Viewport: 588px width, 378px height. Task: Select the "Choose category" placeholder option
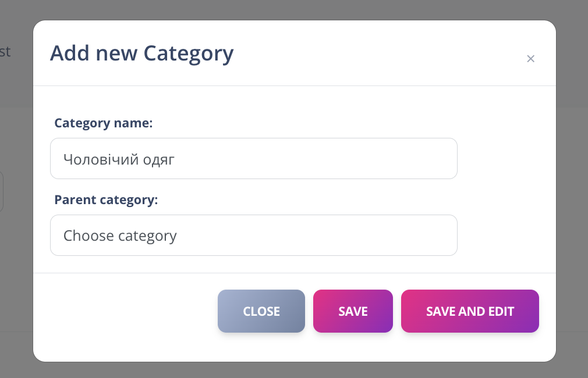click(x=121, y=236)
